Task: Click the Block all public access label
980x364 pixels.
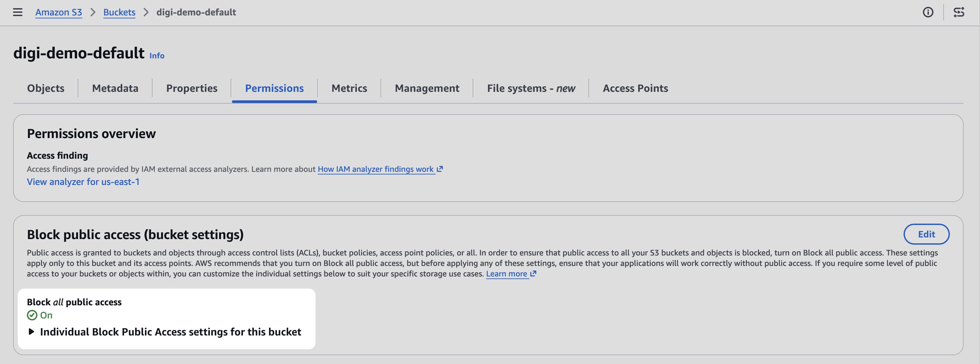Action: (x=74, y=302)
